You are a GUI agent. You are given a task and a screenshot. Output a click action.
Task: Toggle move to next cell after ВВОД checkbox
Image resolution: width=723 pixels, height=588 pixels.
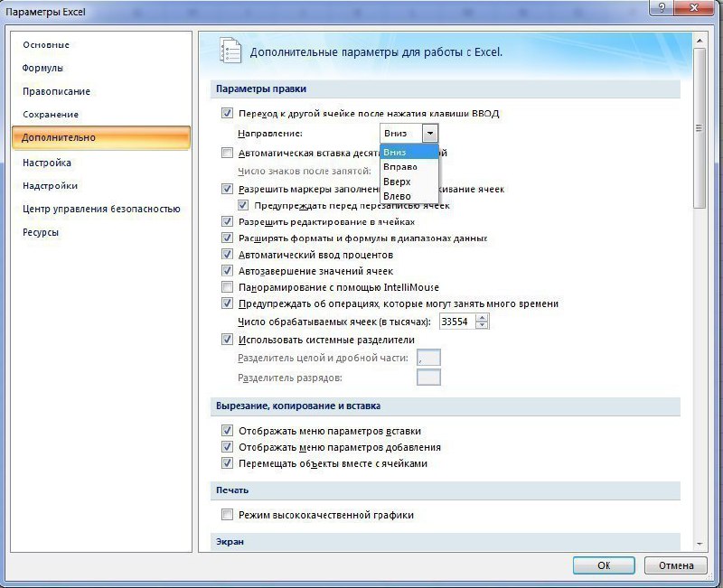tap(227, 113)
